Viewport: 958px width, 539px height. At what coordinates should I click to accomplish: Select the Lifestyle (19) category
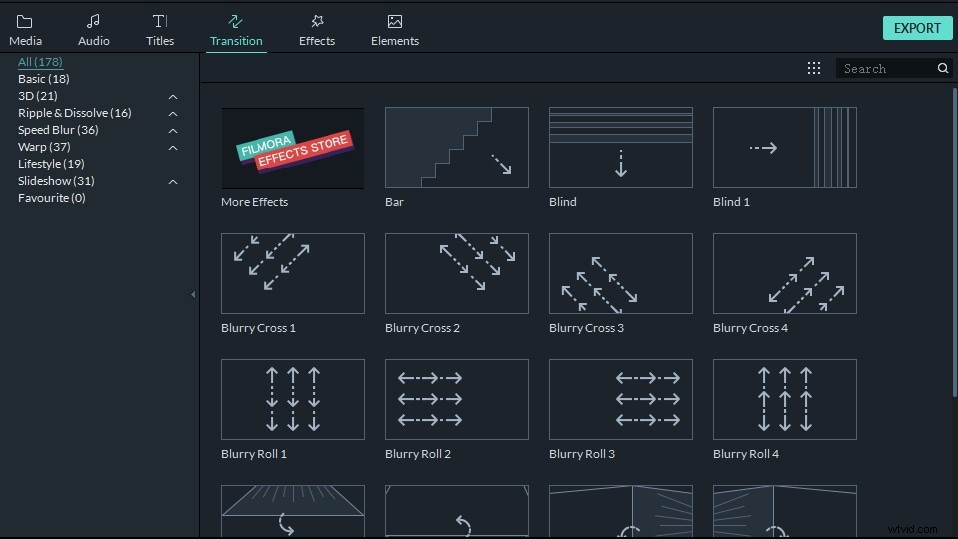pyautogui.click(x=51, y=164)
